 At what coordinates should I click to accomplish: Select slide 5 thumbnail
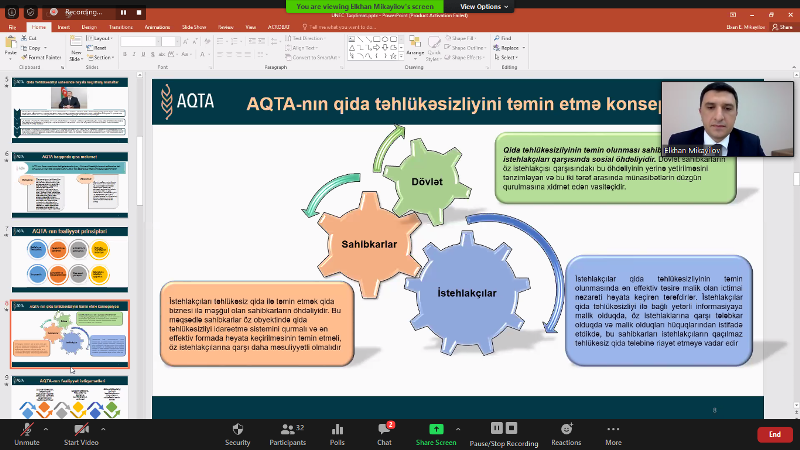pos(70,110)
